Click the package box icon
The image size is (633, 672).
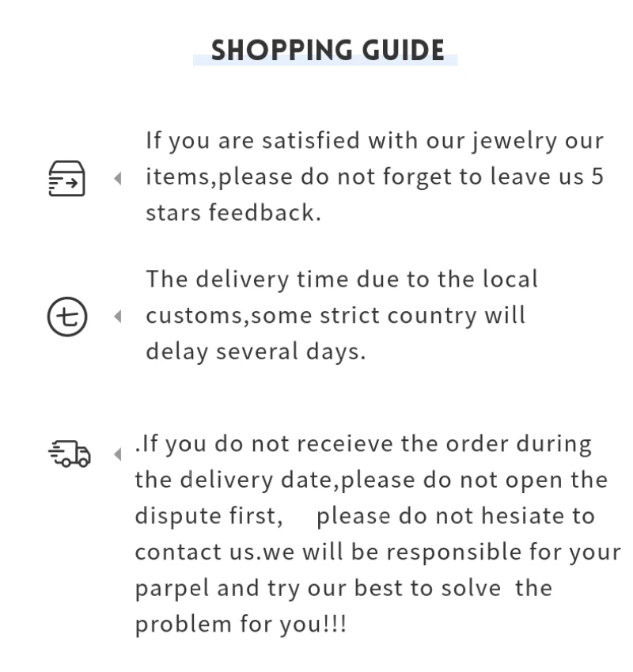[66, 178]
